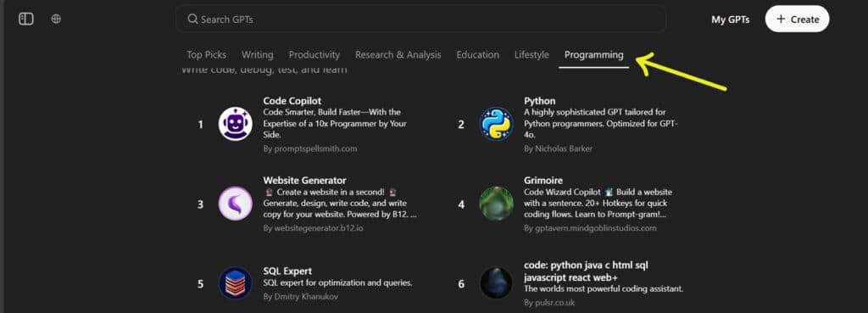Click the globe icon in the top bar
This screenshot has width=868, height=313.
(56, 19)
